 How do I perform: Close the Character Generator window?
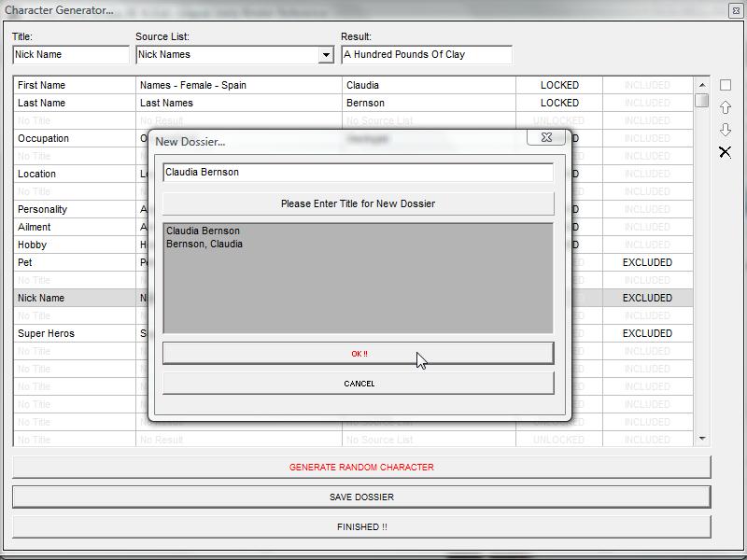pyautogui.click(x=734, y=10)
